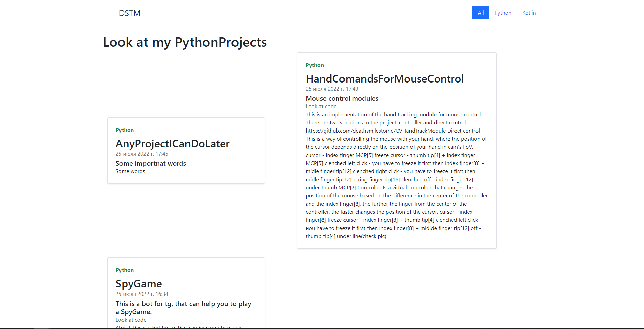Open Look at code link under SpyGame

click(131, 320)
